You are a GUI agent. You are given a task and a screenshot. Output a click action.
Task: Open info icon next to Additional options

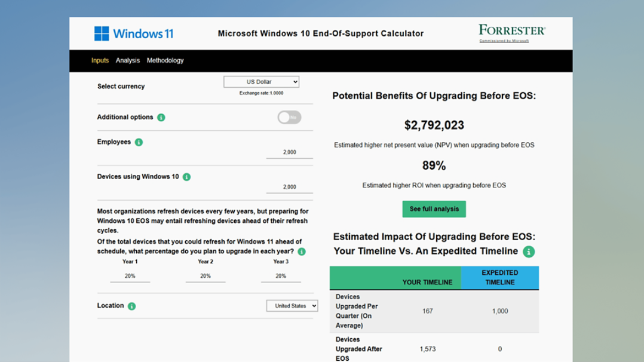tap(161, 118)
